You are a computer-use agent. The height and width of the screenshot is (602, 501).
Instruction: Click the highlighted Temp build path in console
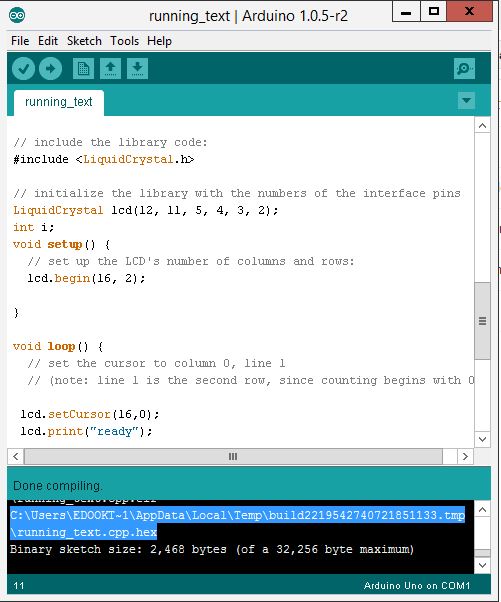[x=237, y=515]
